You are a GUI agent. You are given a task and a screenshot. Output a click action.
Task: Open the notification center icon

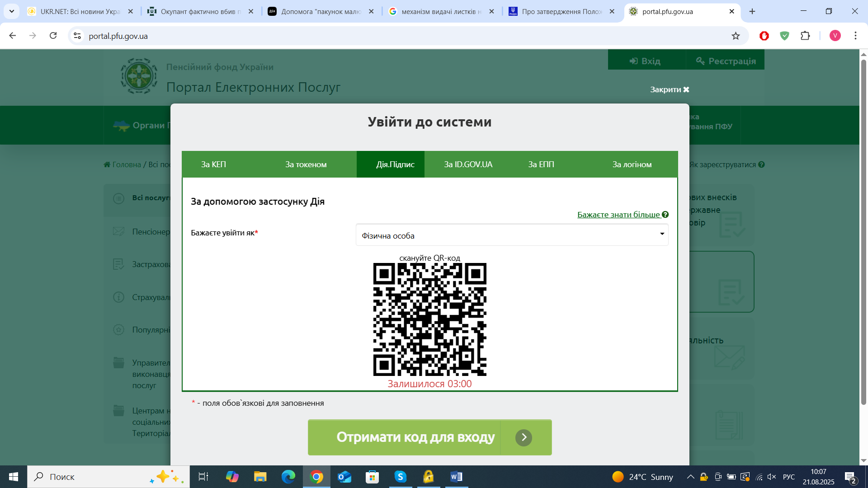pos(850,477)
